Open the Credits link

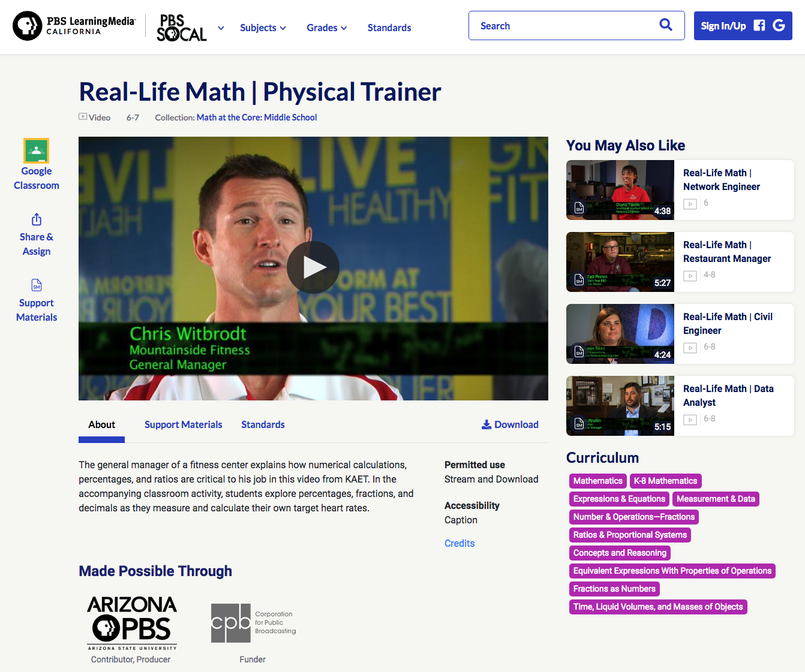point(459,543)
